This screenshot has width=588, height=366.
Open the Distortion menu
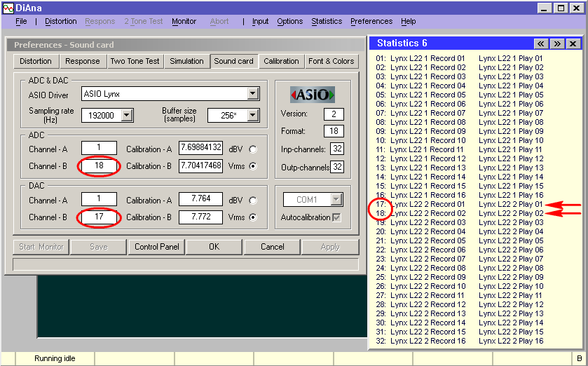point(61,21)
